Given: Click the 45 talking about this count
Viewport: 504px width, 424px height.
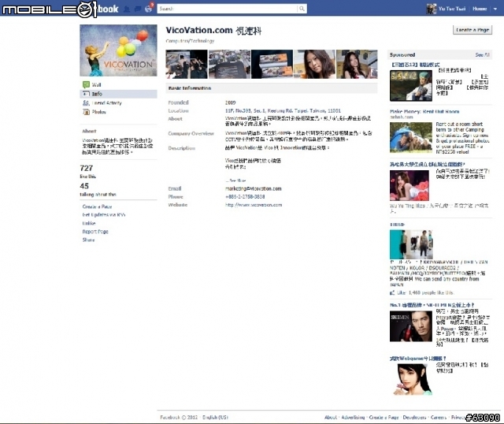Looking at the screenshot, I should (84, 186).
